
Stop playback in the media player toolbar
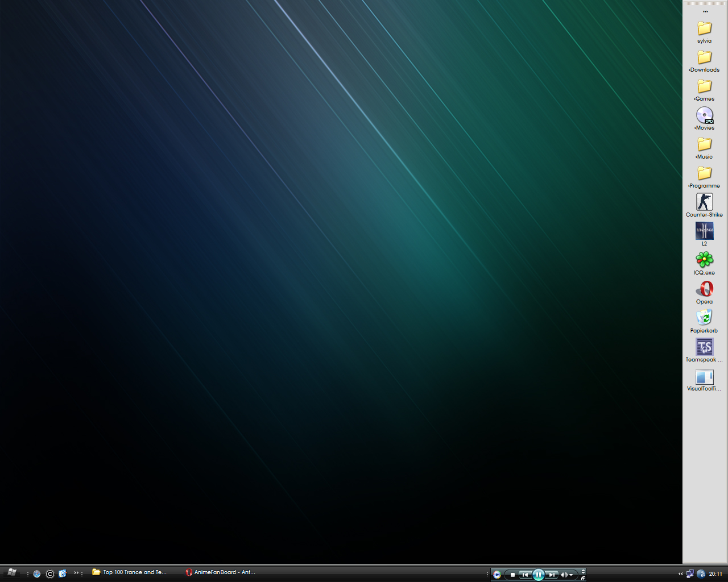tap(512, 575)
